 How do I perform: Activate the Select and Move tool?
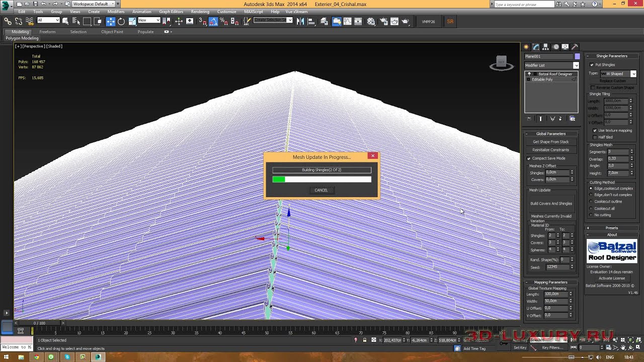click(111, 22)
